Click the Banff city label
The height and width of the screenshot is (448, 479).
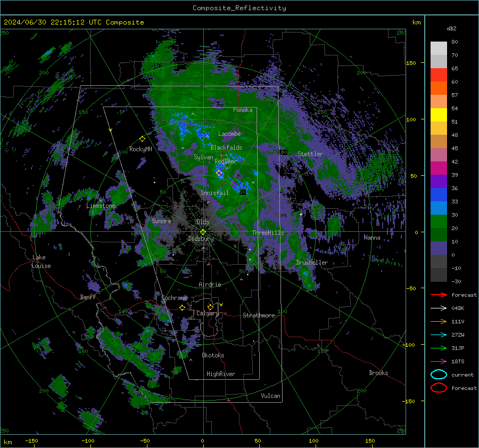88,297
